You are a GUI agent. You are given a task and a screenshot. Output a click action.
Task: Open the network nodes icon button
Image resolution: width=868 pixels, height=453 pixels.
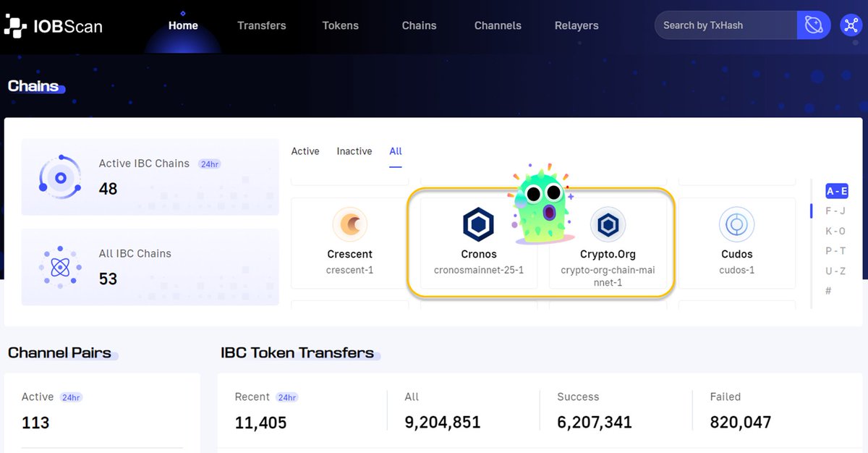[x=851, y=25]
